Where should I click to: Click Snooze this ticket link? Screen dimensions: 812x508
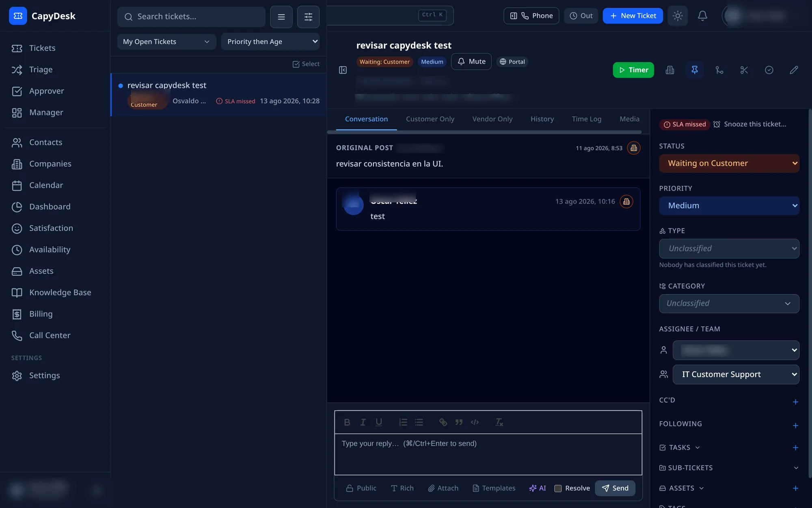[x=750, y=124]
